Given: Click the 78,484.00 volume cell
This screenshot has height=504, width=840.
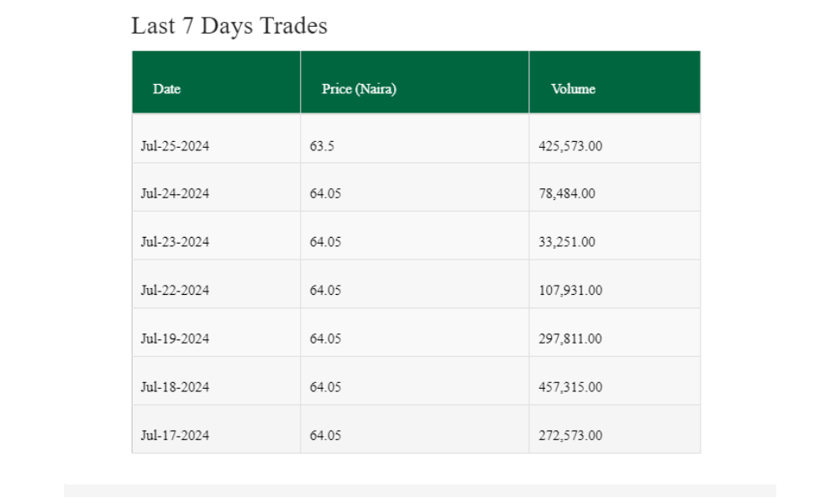Looking at the screenshot, I should pos(567,193).
